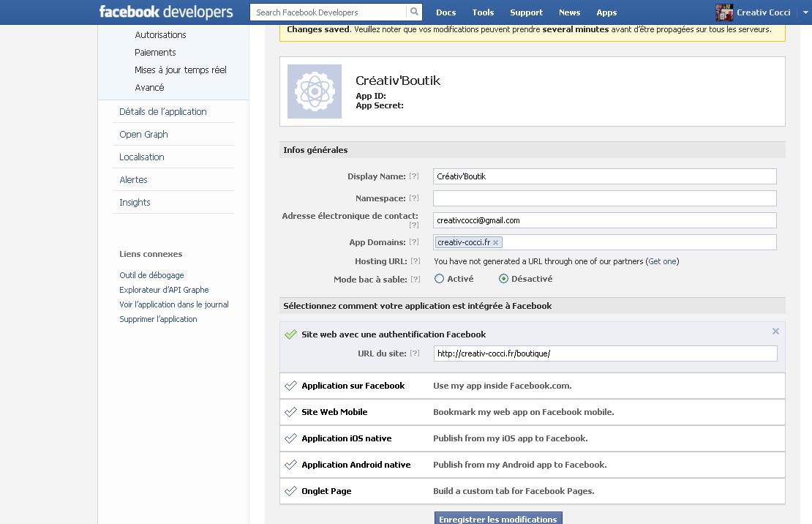The width and height of the screenshot is (812, 524).
Task: Click checkmark icon for Onglet Page
Action: (290, 491)
